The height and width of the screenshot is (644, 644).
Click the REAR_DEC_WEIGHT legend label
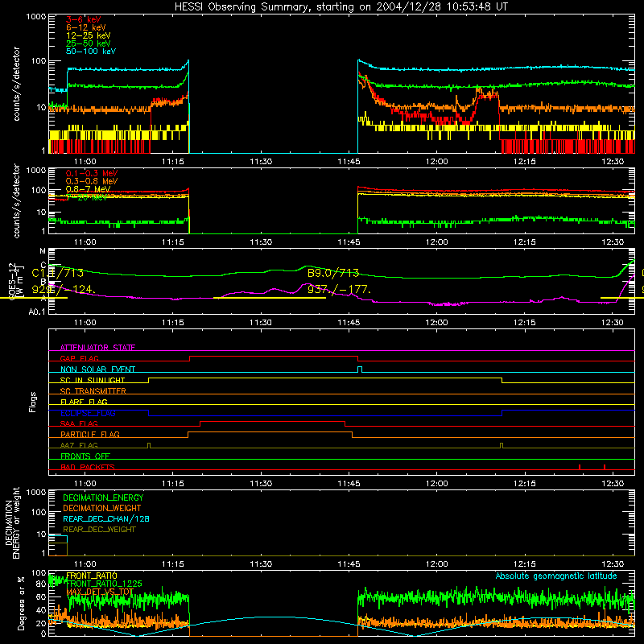tap(99, 530)
